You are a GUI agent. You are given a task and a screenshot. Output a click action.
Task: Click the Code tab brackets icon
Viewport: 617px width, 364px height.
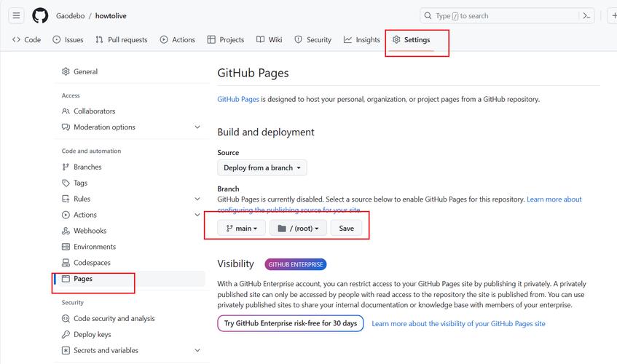[16, 40]
